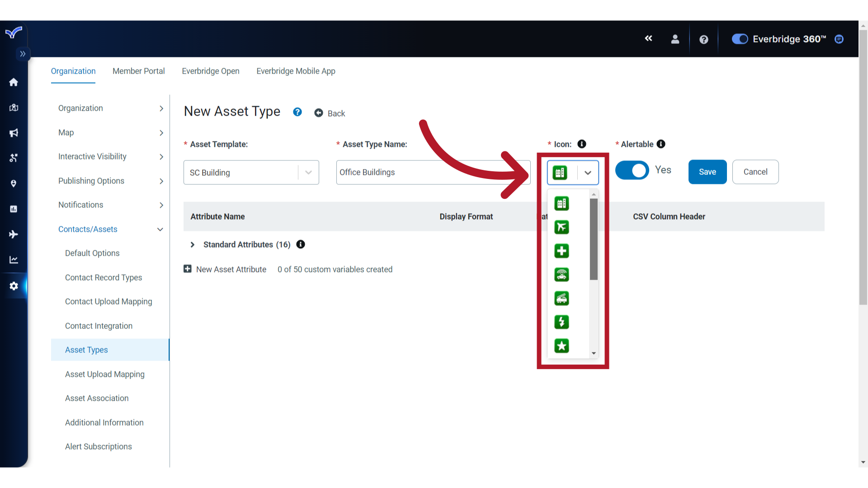The height and width of the screenshot is (488, 868).
Task: Open the settings gear sidebar icon
Action: (x=14, y=286)
